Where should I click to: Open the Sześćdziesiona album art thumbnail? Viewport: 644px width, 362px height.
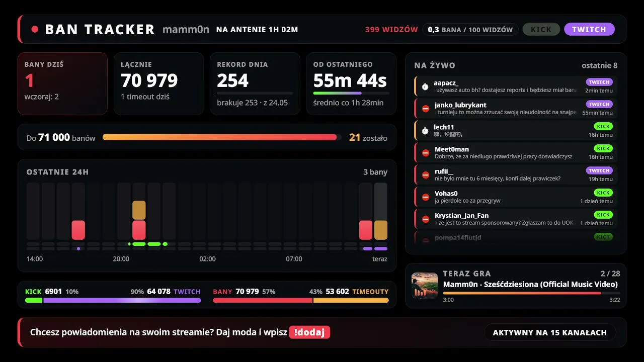coord(425,286)
